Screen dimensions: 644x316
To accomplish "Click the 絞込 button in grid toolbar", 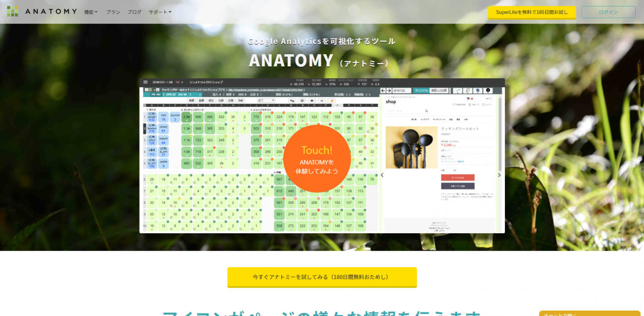I will 211,100.
